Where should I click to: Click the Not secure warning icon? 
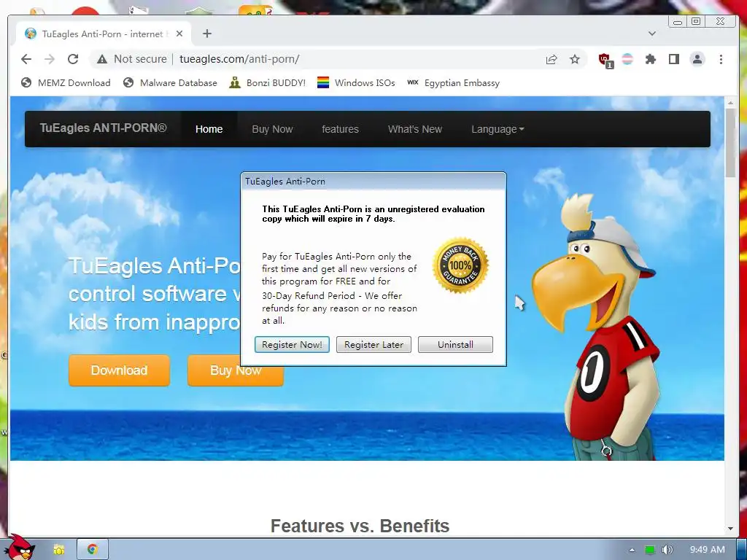pos(102,59)
